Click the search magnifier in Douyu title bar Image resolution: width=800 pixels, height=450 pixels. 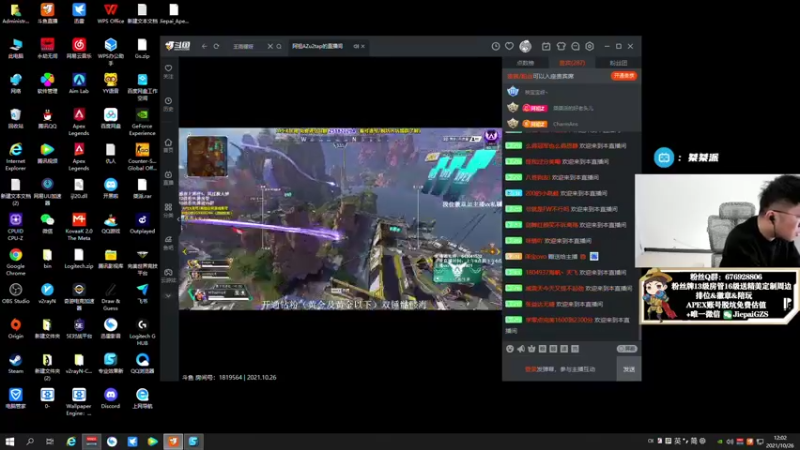pyautogui.click(x=279, y=46)
